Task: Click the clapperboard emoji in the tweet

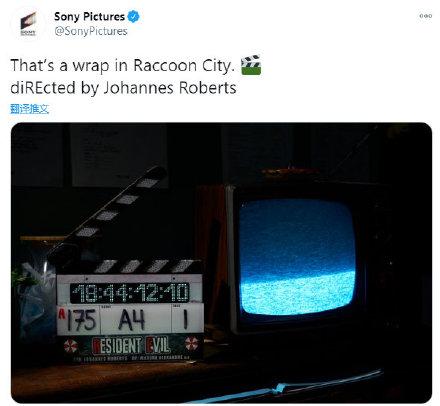Action: click(x=251, y=65)
